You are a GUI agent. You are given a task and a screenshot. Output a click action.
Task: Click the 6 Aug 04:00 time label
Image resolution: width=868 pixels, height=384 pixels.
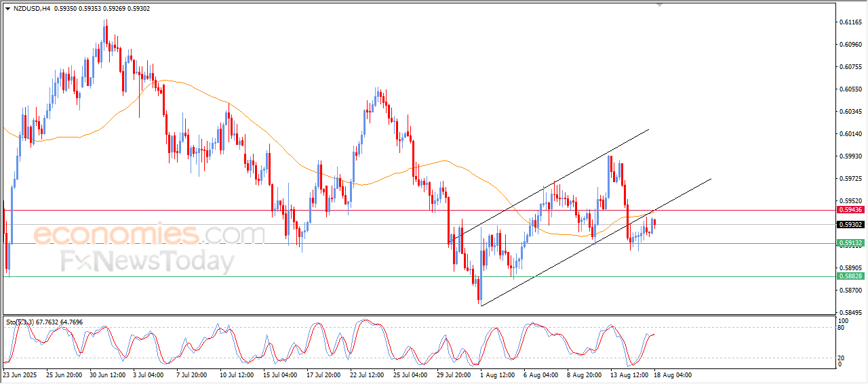pos(540,374)
